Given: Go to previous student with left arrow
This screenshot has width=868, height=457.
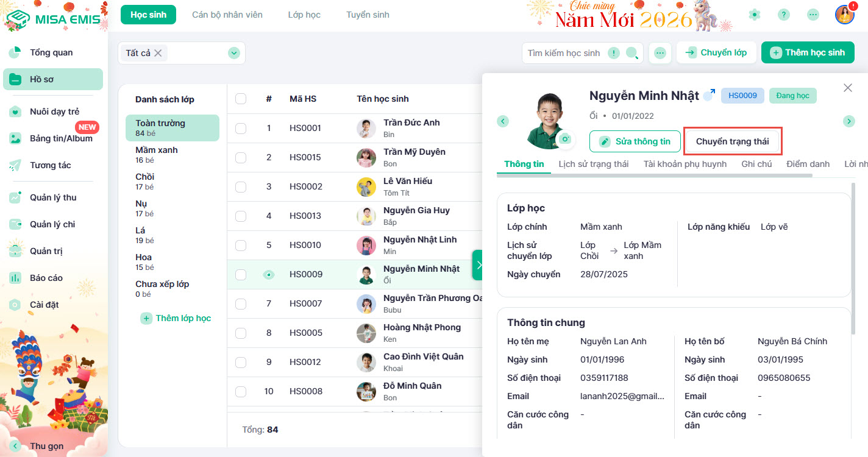Looking at the screenshot, I should (x=503, y=121).
